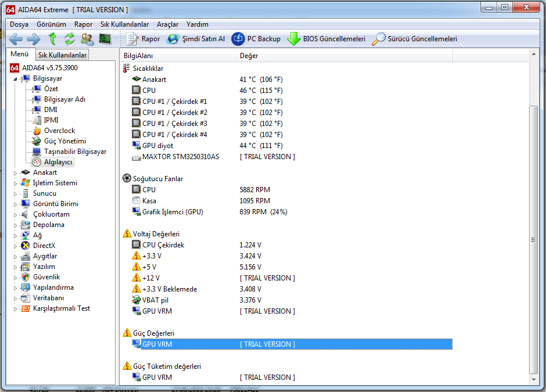The image size is (546, 392).
Task: Click the Veritabanı tree icon
Action: click(26, 299)
